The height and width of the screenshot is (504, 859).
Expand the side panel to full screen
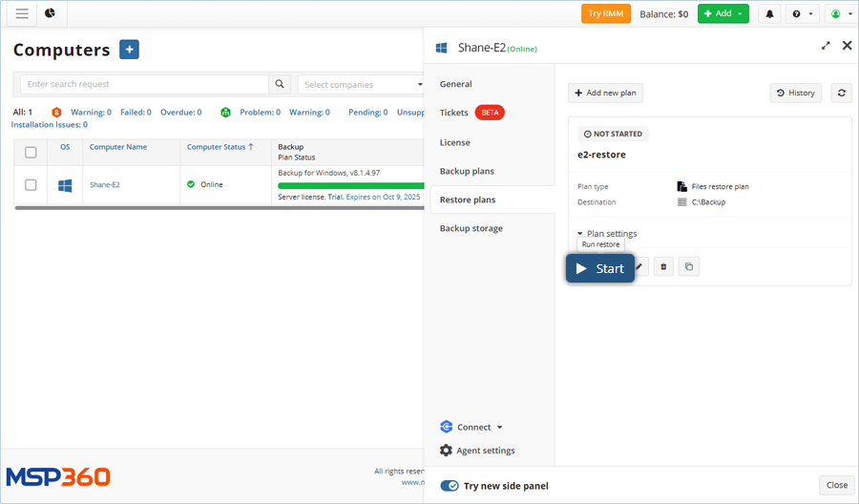click(x=826, y=46)
